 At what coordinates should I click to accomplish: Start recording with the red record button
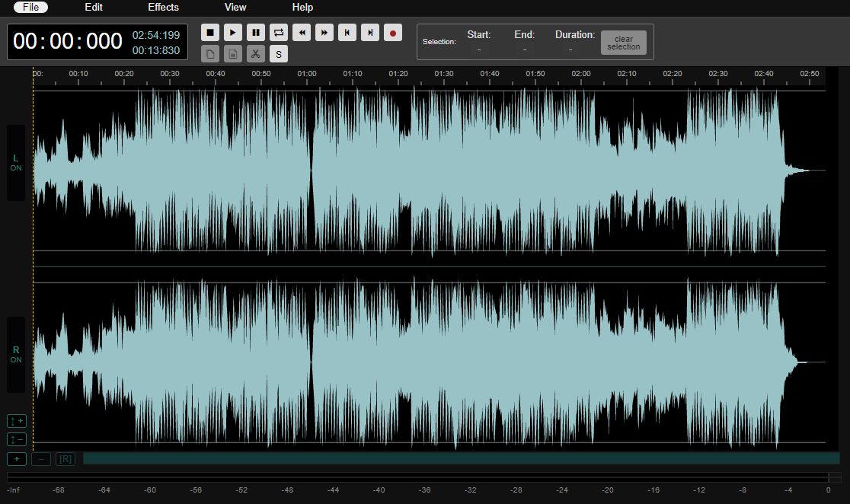click(x=392, y=32)
